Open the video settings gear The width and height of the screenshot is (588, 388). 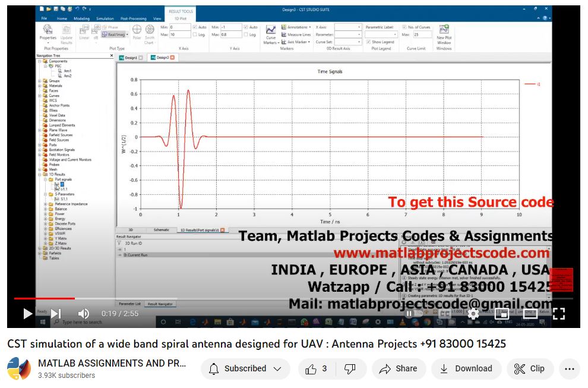[x=473, y=313]
